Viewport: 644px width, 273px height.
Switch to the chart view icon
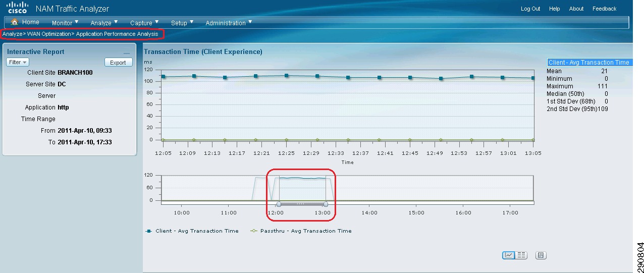pos(509,256)
